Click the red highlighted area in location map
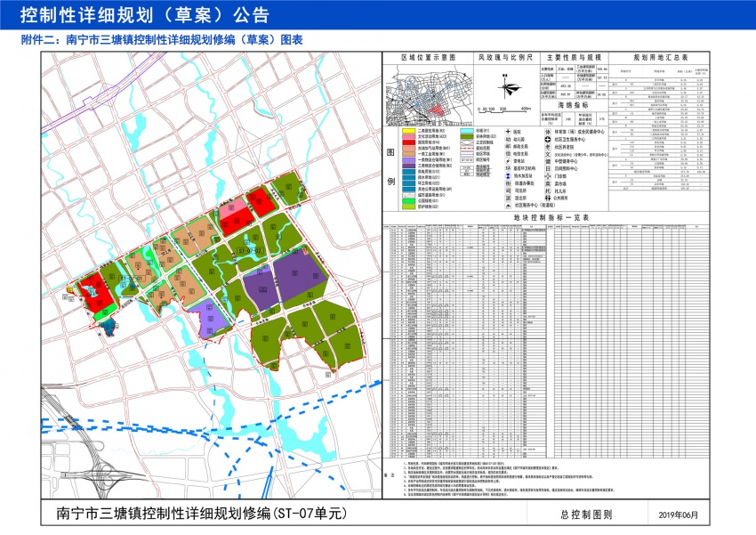 [x=437, y=110]
